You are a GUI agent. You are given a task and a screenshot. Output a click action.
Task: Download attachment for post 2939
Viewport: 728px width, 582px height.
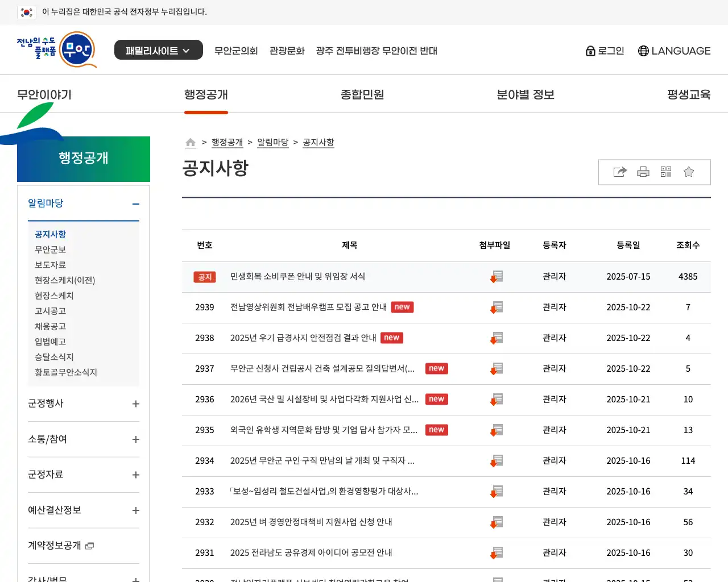(x=497, y=307)
